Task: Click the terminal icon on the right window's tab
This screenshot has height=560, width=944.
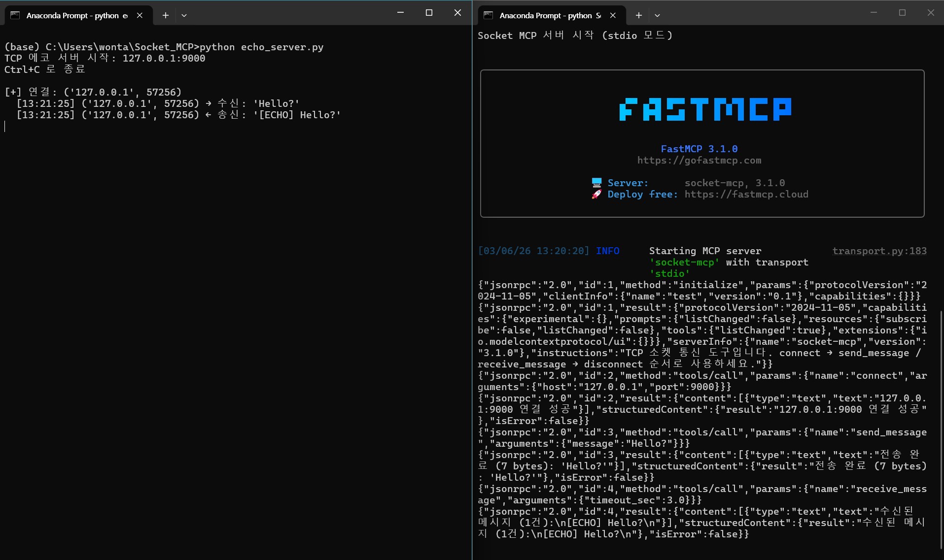Action: click(489, 15)
